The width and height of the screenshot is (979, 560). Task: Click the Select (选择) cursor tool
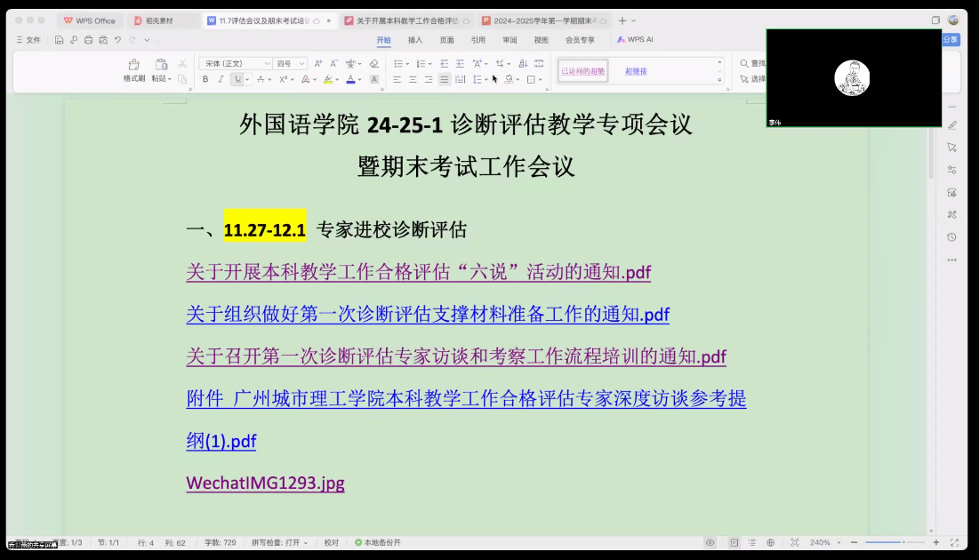coord(752,79)
